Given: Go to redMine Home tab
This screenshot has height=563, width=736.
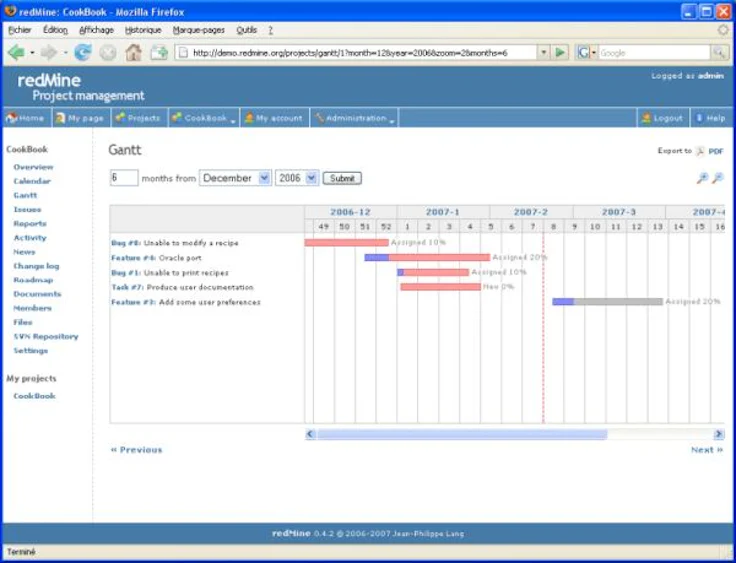Looking at the screenshot, I should point(26,118).
